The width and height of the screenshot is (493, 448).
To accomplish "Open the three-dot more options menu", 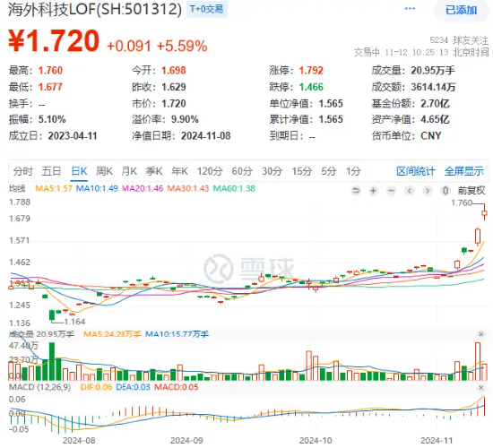I will [x=410, y=9].
